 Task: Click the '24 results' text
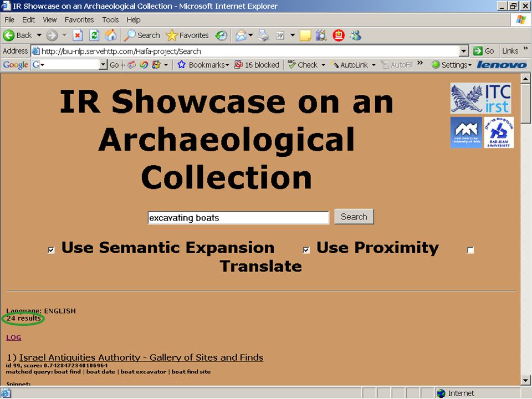pos(23,318)
